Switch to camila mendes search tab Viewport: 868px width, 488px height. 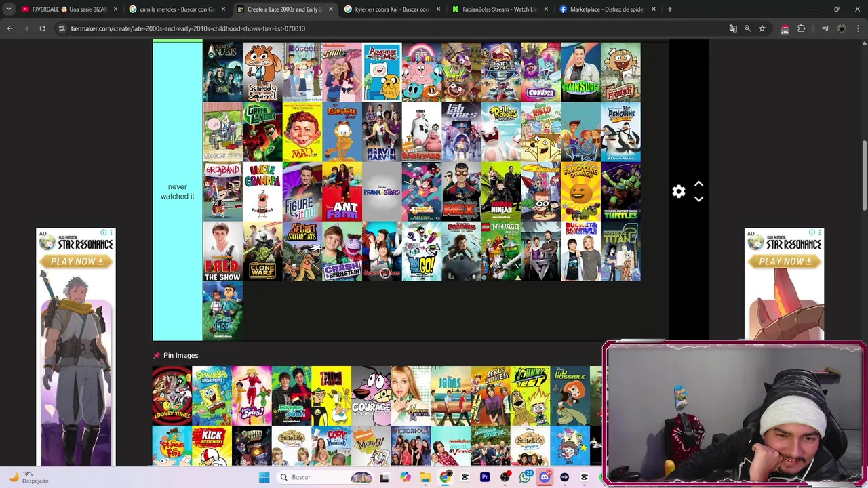click(x=176, y=9)
